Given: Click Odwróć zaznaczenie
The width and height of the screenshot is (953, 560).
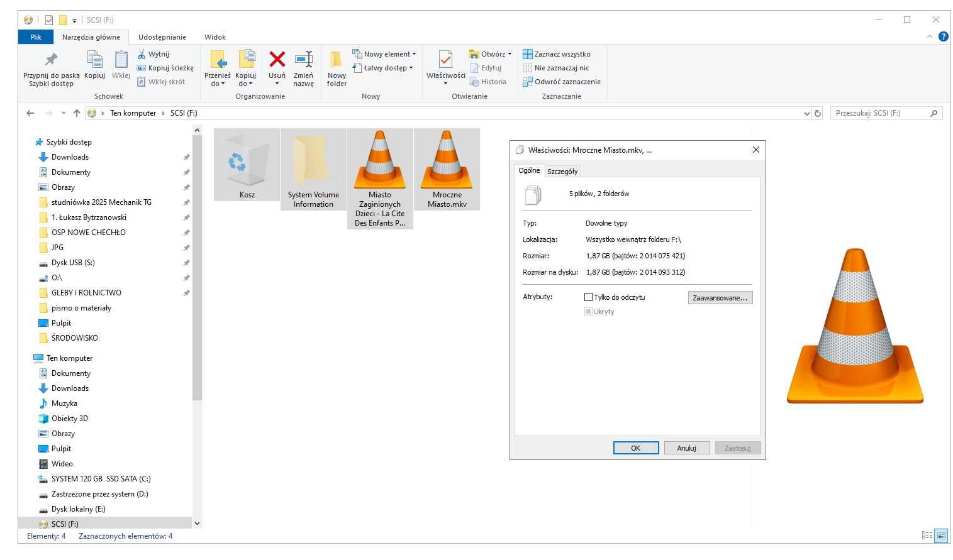Looking at the screenshot, I should [562, 82].
